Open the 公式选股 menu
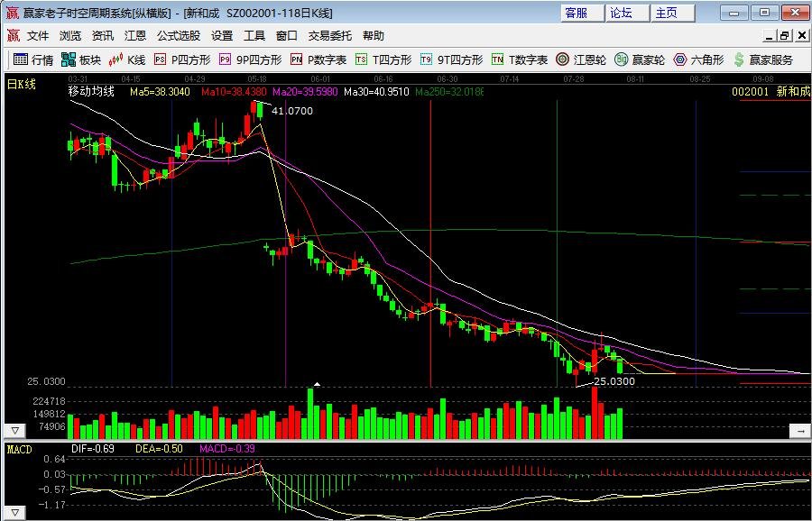Viewport: 812px width, 521px height. 178,36
